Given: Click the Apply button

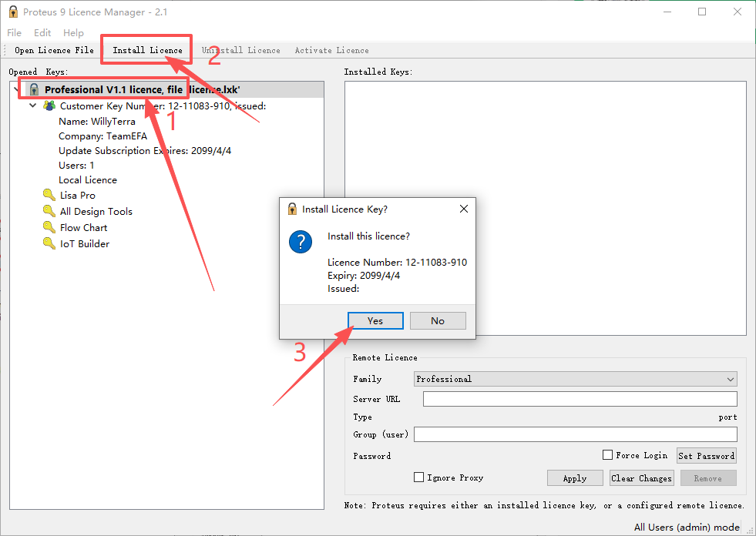Looking at the screenshot, I should (575, 478).
